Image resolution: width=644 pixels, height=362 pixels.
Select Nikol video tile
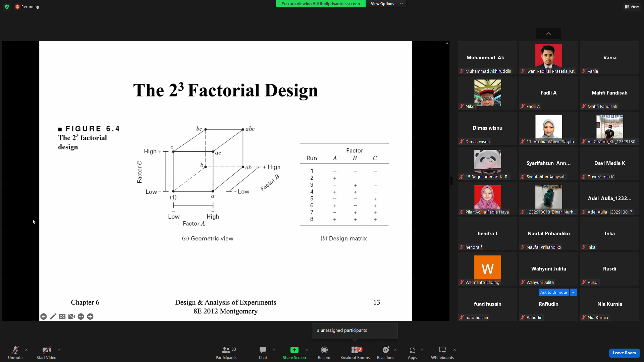[488, 93]
